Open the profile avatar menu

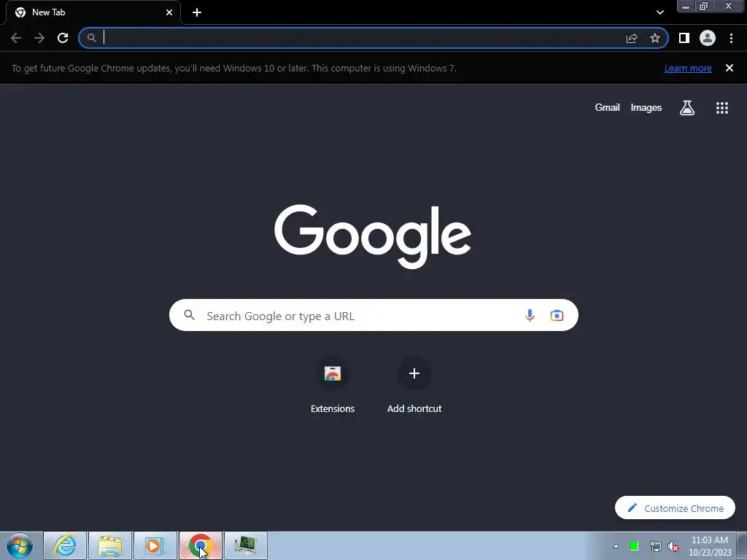pyautogui.click(x=708, y=38)
